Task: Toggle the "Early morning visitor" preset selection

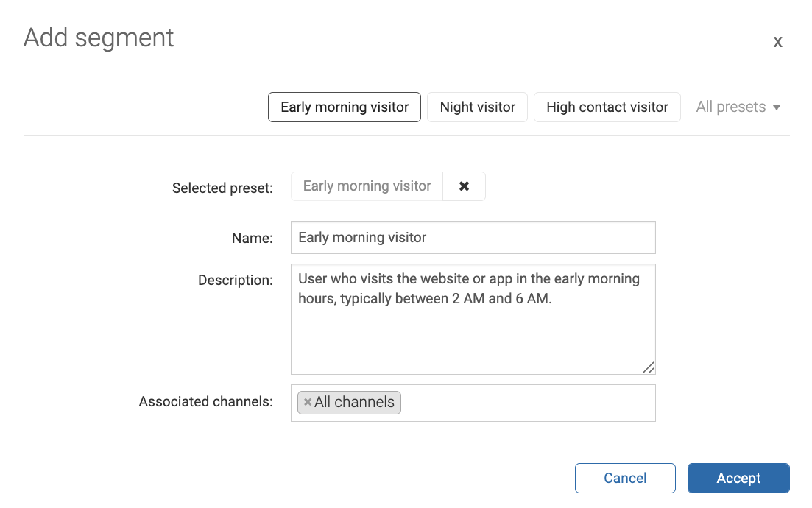Action: (344, 107)
